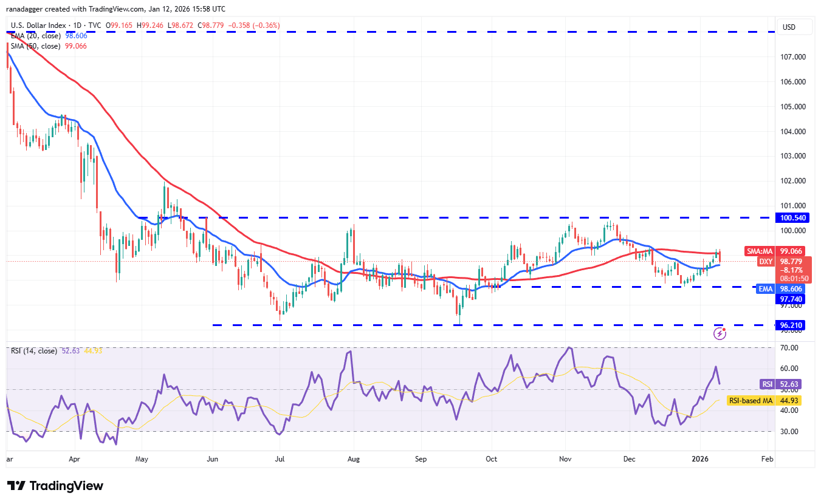The height and width of the screenshot is (504, 821).
Task: Click the 70.00 RSI axis label
Action: pyautogui.click(x=791, y=348)
